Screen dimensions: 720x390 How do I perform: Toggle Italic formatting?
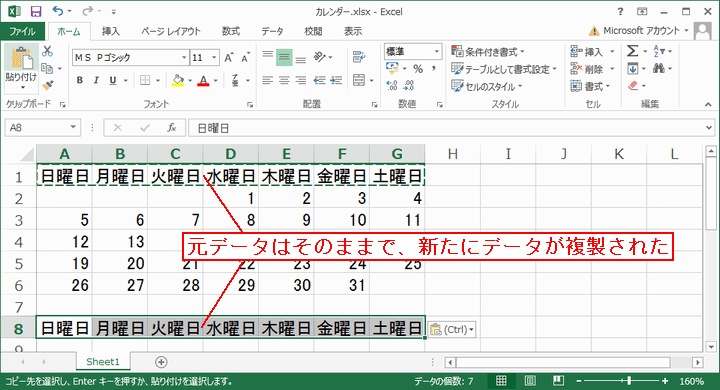[x=96, y=80]
